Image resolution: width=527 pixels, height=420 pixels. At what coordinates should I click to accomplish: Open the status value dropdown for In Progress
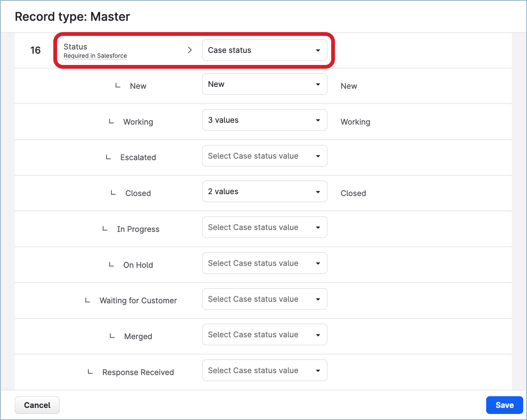(x=264, y=227)
